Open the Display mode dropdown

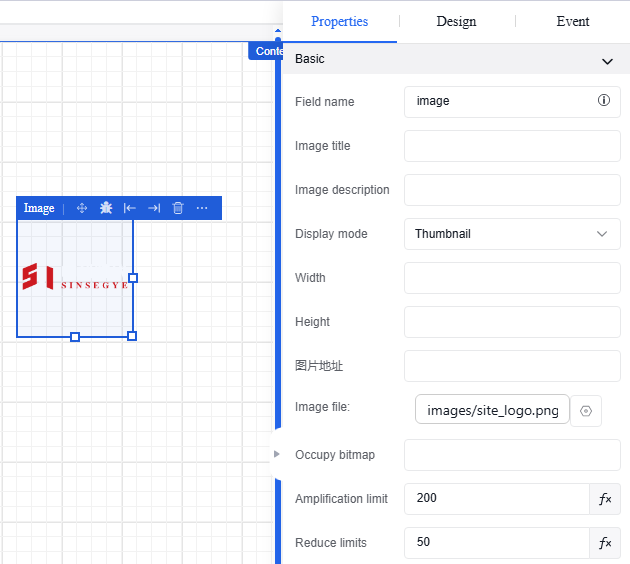[512, 234]
